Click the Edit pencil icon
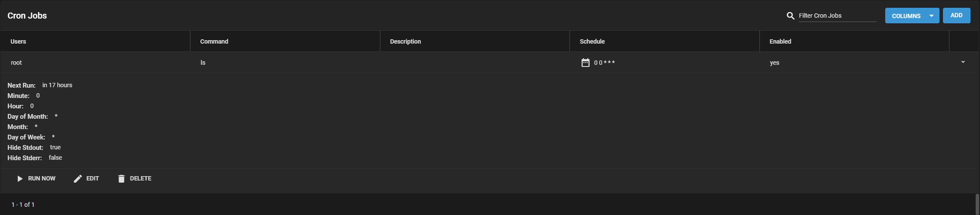 point(78,179)
